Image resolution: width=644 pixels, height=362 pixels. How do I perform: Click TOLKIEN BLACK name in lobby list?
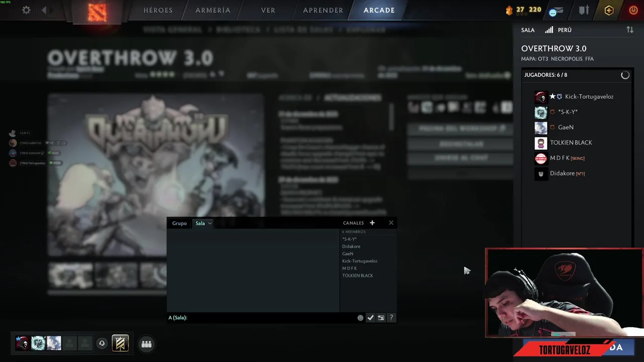pos(571,143)
